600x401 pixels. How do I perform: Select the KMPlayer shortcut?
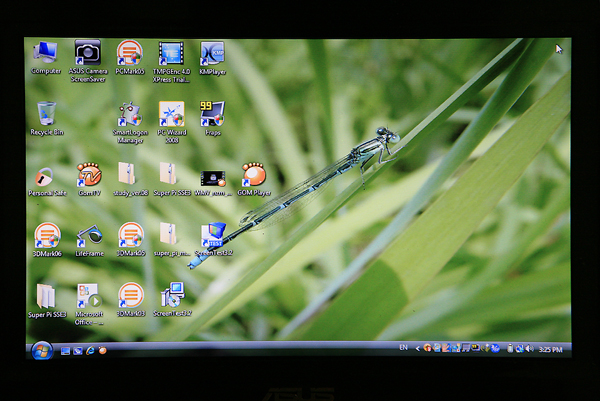point(212,57)
